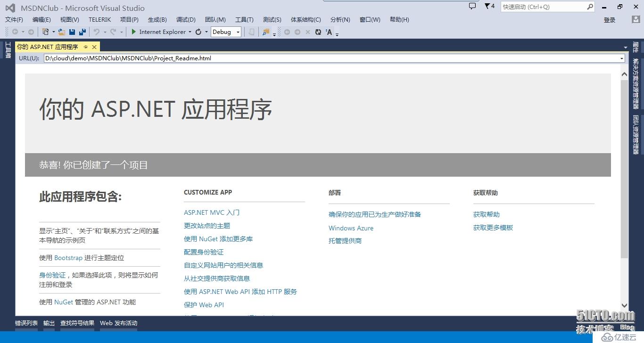
Task: Open the 查找符号结果 bottom tab
Action: [77, 323]
